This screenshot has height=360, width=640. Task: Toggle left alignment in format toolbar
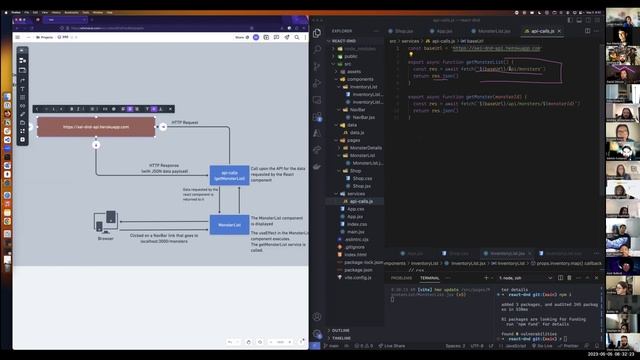click(x=123, y=109)
